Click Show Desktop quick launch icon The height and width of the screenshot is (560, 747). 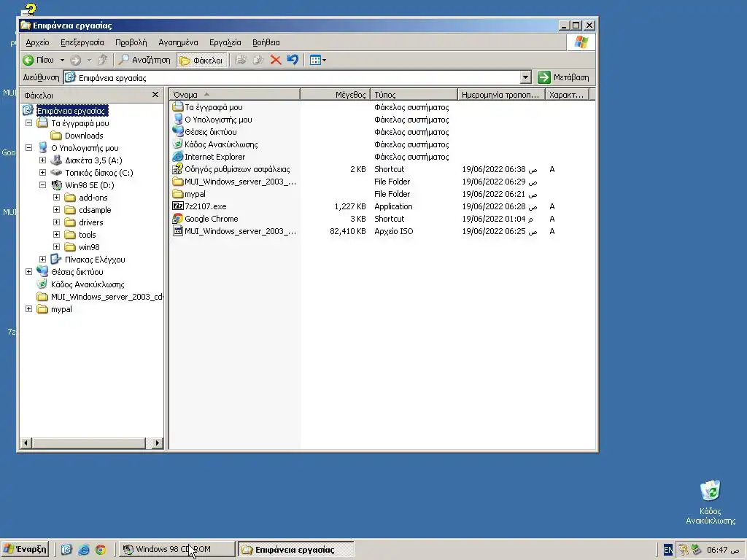point(66,550)
